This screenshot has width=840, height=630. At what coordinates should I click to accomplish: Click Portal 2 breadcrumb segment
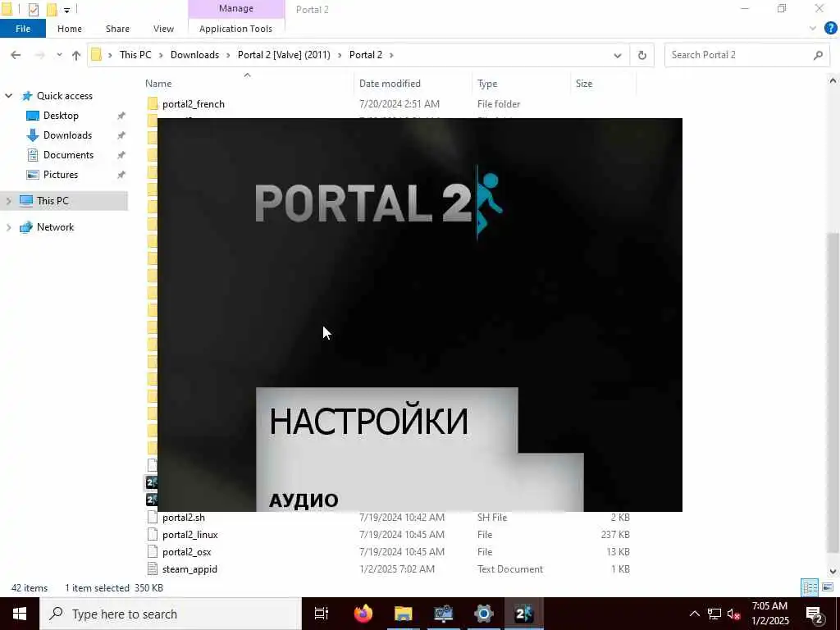pyautogui.click(x=366, y=55)
